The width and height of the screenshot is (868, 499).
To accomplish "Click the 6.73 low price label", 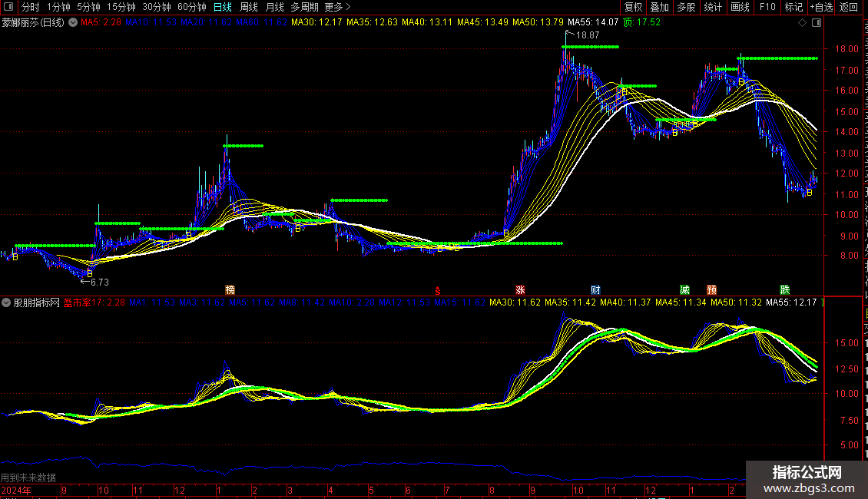I will coord(99,283).
